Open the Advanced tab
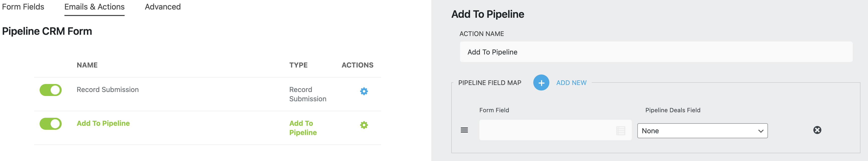 [x=163, y=6]
